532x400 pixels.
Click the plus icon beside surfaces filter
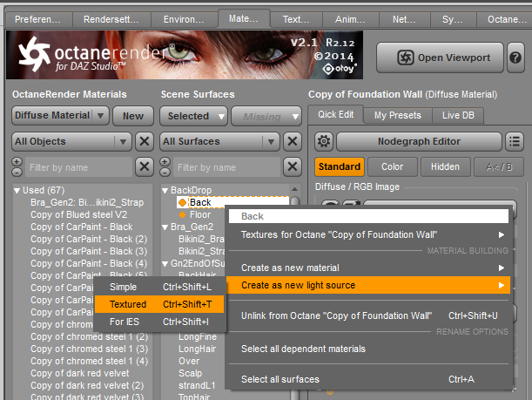click(165, 161)
